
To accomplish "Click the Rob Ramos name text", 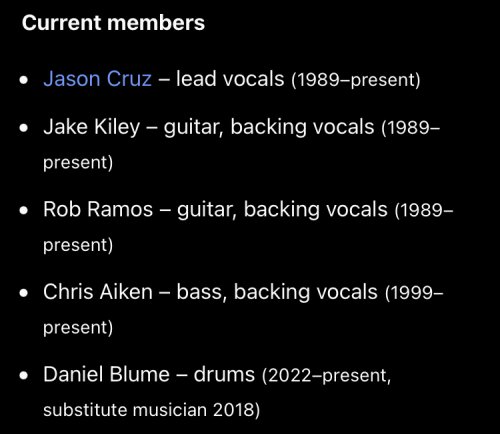I will [98, 210].
